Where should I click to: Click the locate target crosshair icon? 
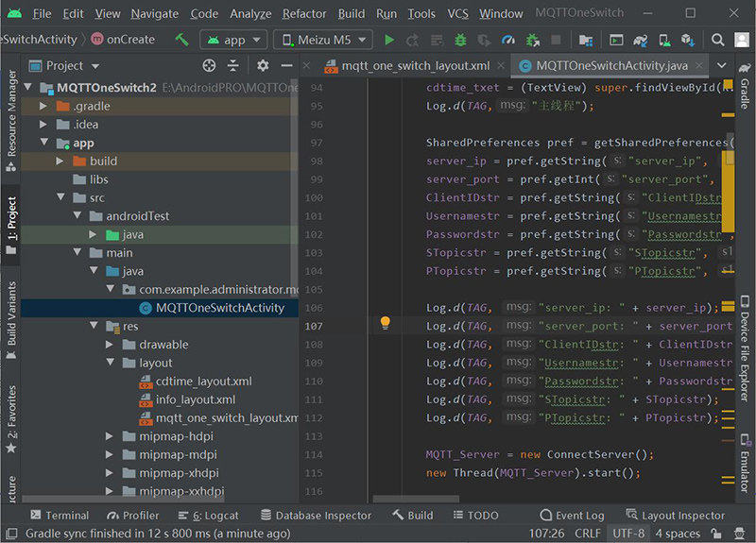tap(209, 65)
